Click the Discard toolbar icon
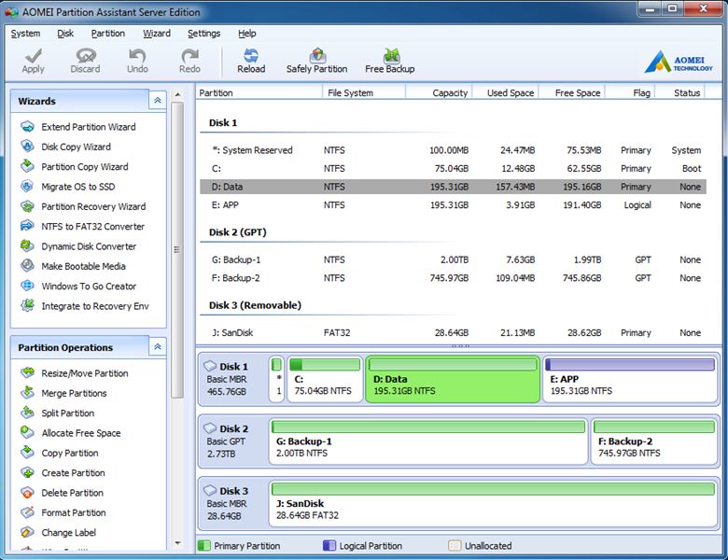Viewport: 728px width, 560px height. point(86,55)
